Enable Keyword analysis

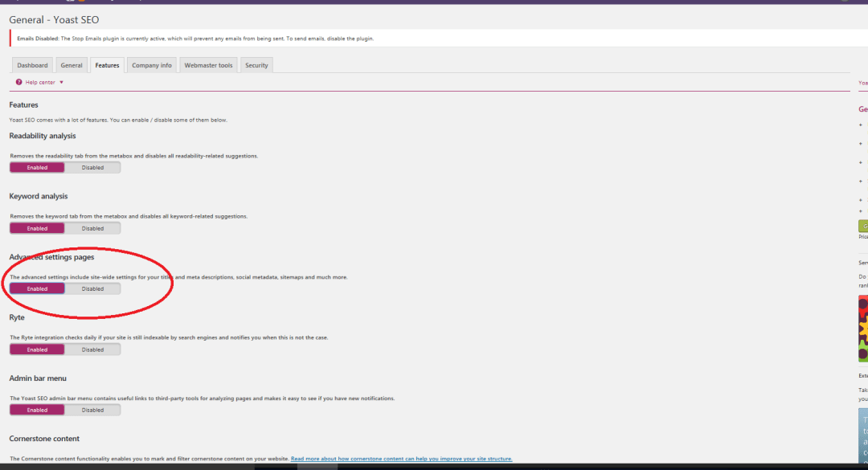37,228
